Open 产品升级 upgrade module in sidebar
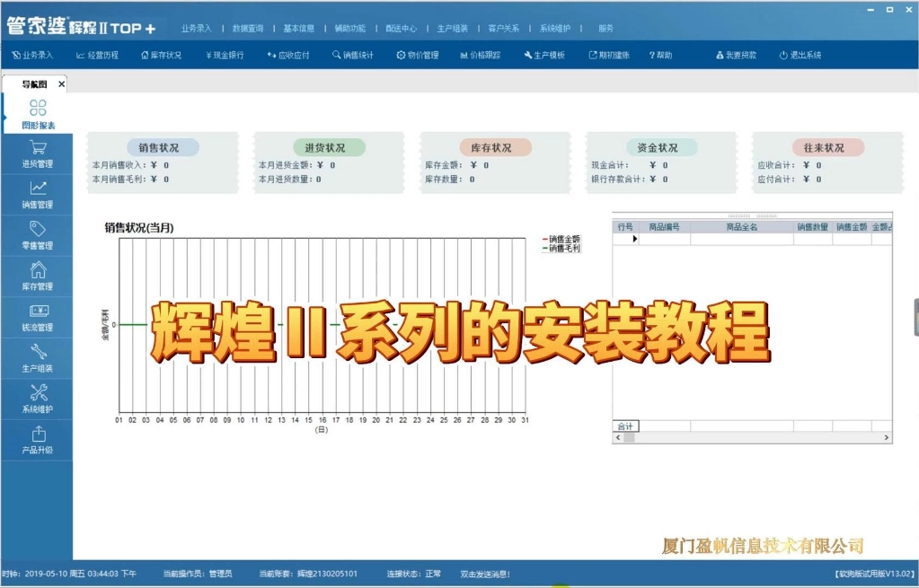The height and width of the screenshot is (588, 919). pos(38,441)
